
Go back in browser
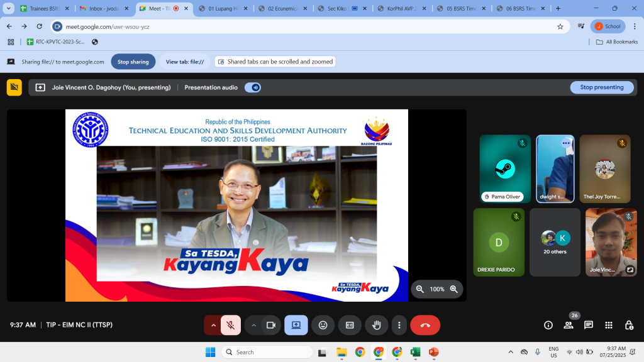tap(9, 26)
